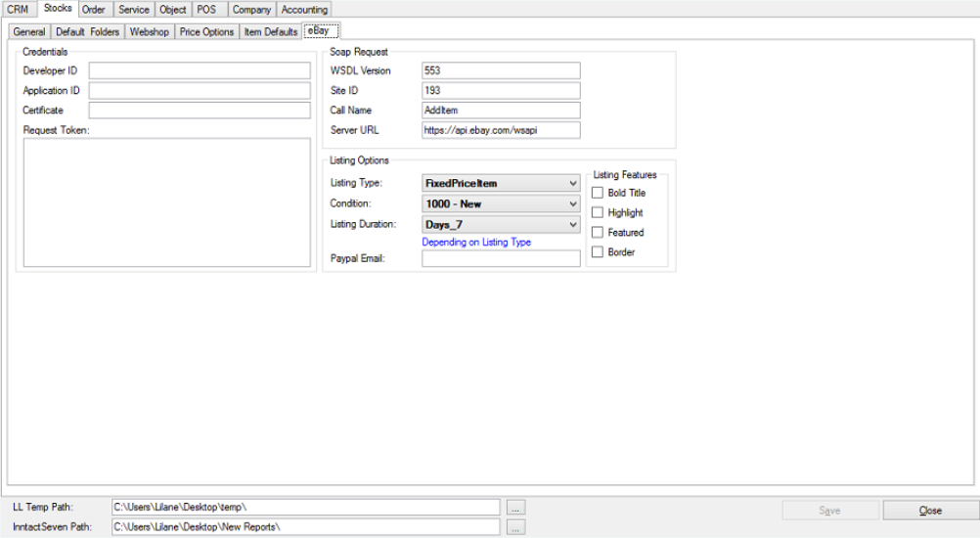Image resolution: width=980 pixels, height=538 pixels.
Task: Edit the LL Temp Path field
Action: click(x=305, y=508)
